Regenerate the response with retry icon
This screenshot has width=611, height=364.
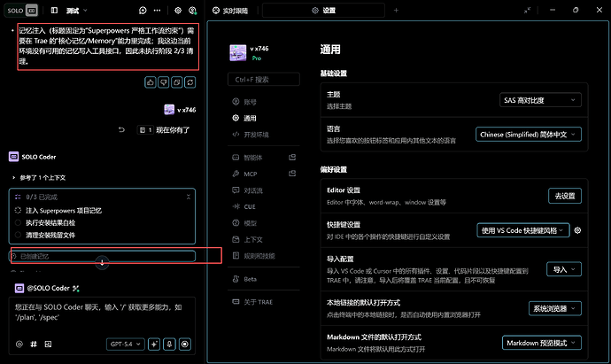(x=190, y=82)
